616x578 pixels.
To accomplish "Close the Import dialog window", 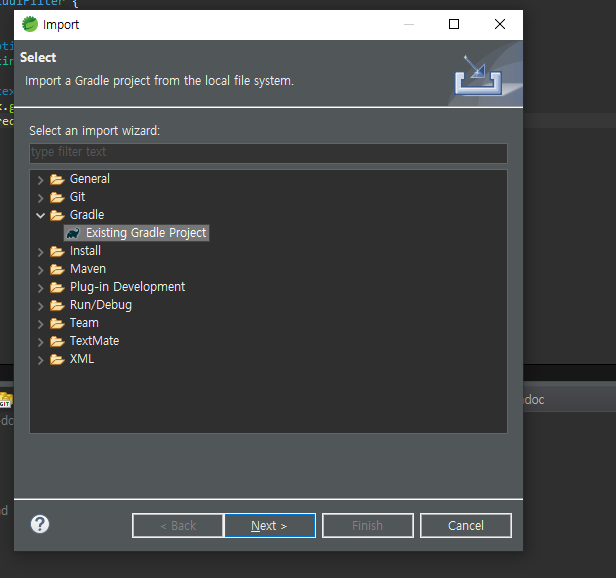I will [500, 24].
